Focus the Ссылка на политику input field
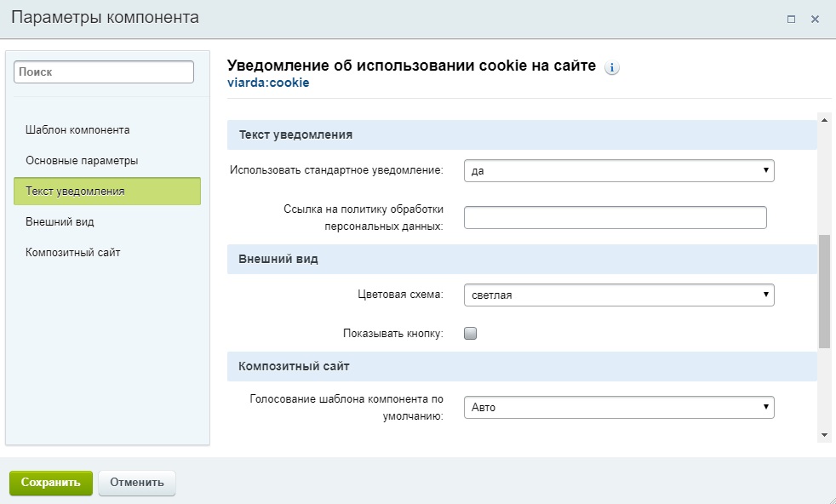836x504 pixels. pyautogui.click(x=615, y=217)
